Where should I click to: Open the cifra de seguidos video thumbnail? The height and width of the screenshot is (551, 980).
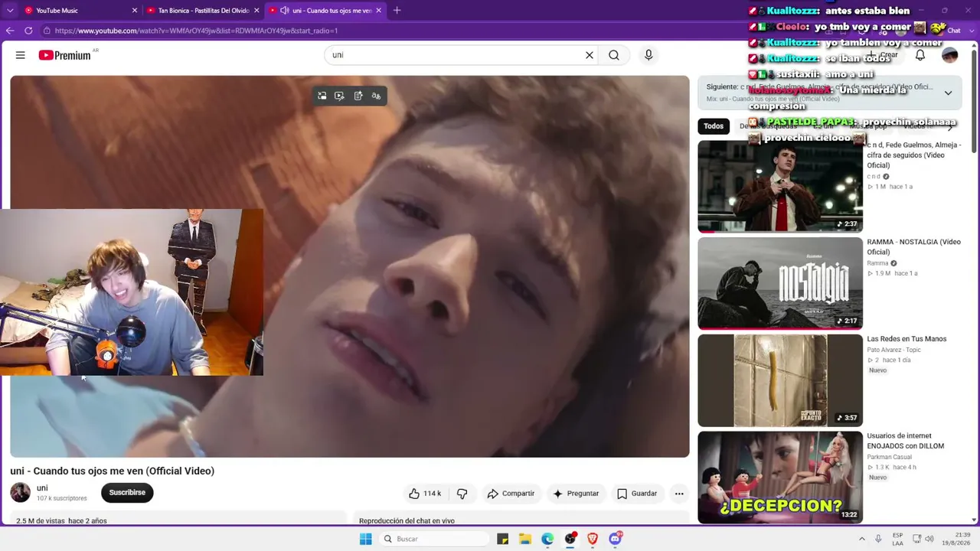(780, 187)
